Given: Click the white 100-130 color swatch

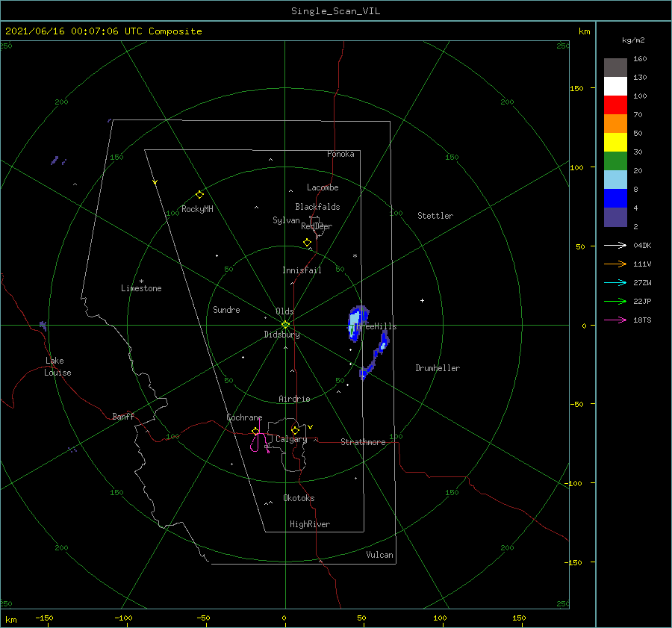Looking at the screenshot, I should 615,87.
